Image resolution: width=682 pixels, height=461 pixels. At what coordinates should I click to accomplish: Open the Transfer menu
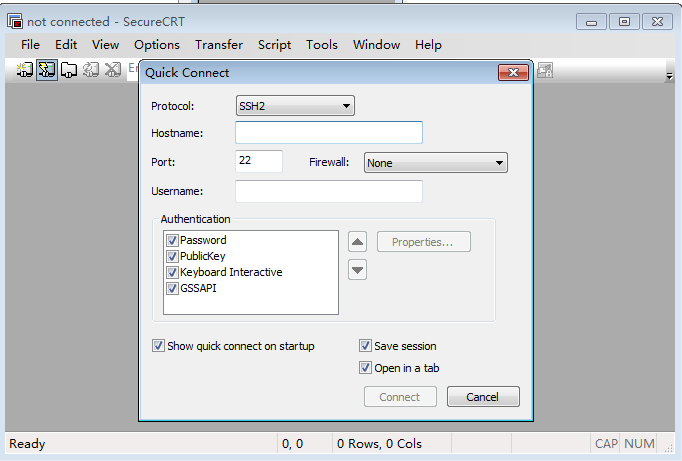[x=219, y=45]
